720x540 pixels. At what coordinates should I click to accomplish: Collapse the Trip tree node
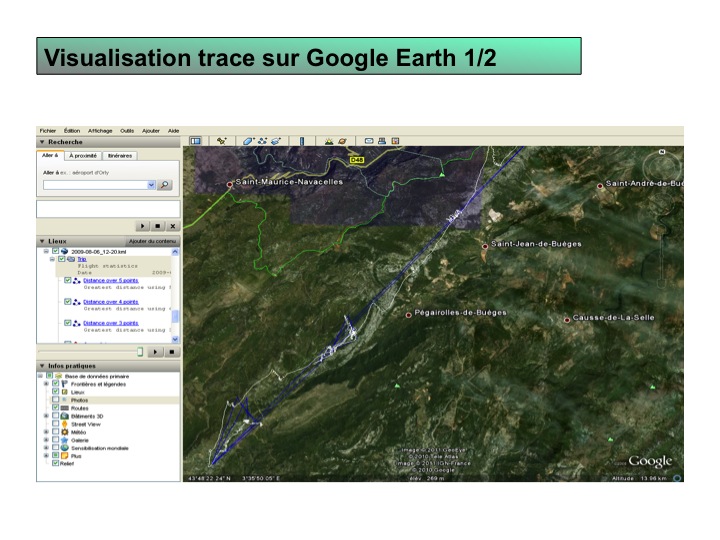tap(52, 259)
